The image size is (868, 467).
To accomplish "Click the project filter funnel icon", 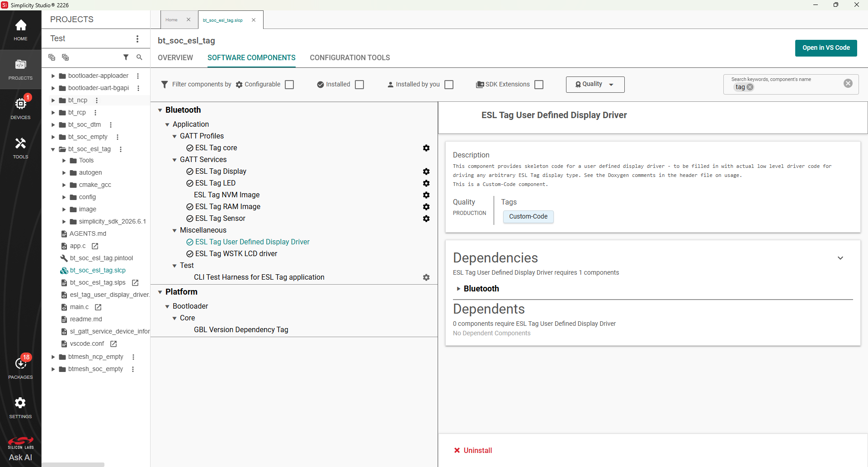I will pyautogui.click(x=126, y=57).
